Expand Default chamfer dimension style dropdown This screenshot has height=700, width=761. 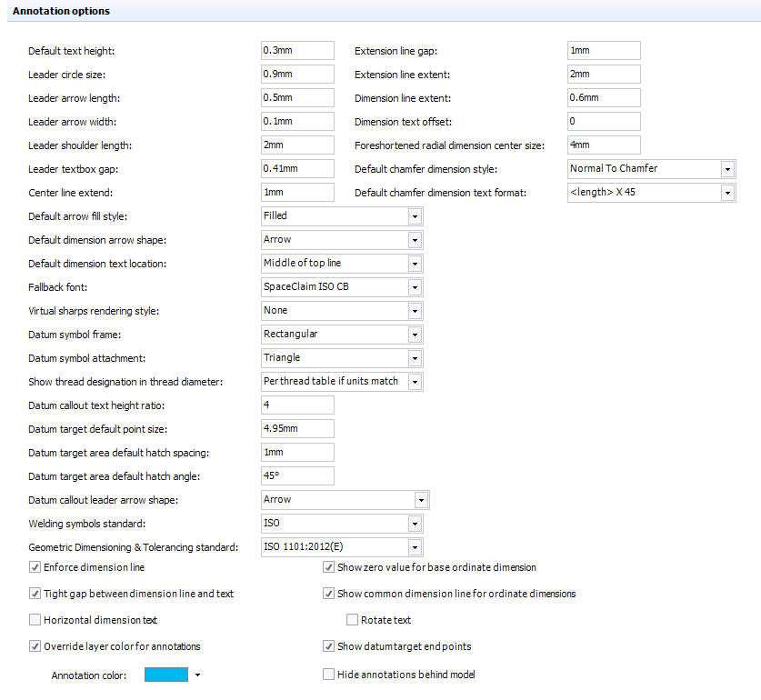tap(727, 169)
